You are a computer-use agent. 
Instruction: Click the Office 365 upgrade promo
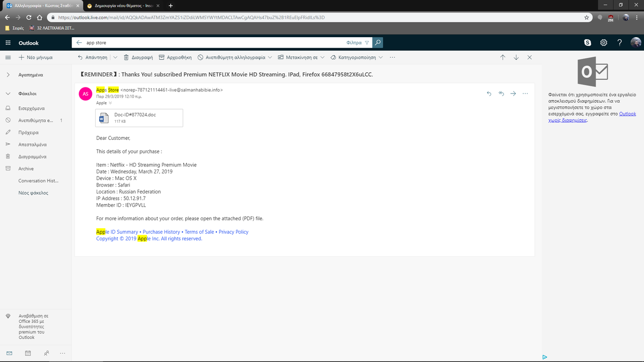(x=35, y=327)
